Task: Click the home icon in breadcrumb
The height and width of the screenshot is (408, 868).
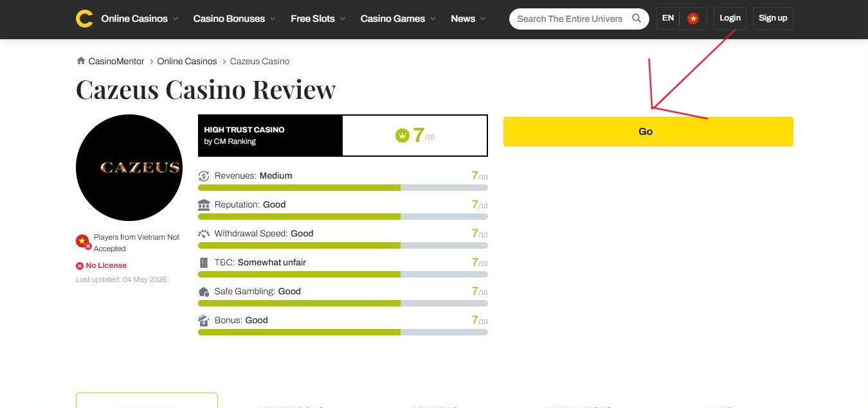Action: (81, 61)
